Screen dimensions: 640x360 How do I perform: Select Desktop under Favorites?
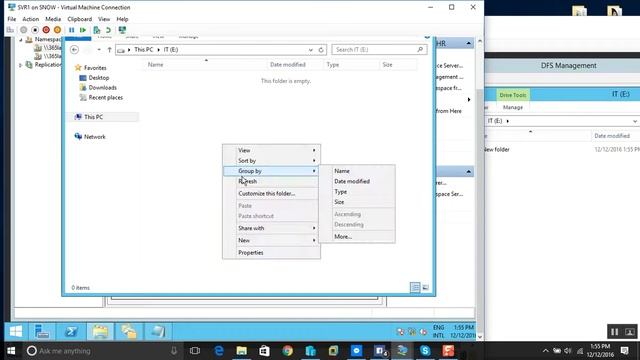pyautogui.click(x=99, y=78)
